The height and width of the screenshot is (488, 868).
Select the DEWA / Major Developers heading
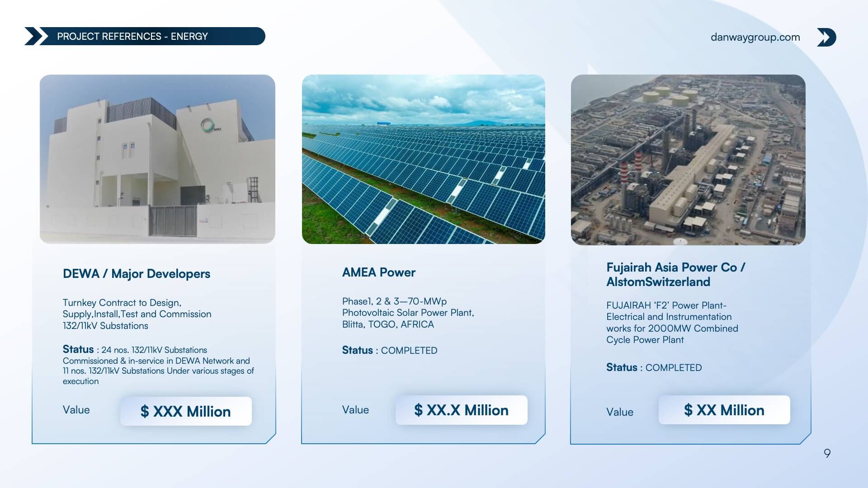(x=137, y=274)
